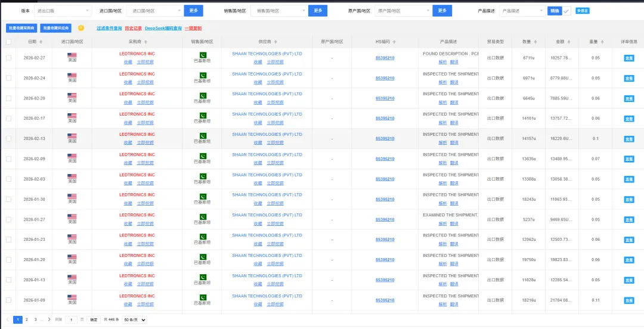Click the yellow tip icon beside 批量收藏供应商
The image size is (644, 329).
click(x=81, y=28)
